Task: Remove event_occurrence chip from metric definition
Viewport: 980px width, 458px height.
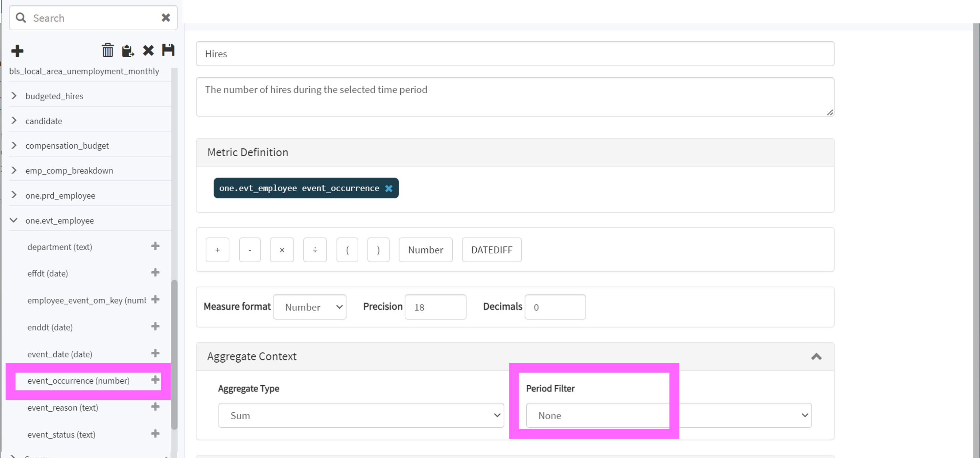Action: click(x=388, y=188)
